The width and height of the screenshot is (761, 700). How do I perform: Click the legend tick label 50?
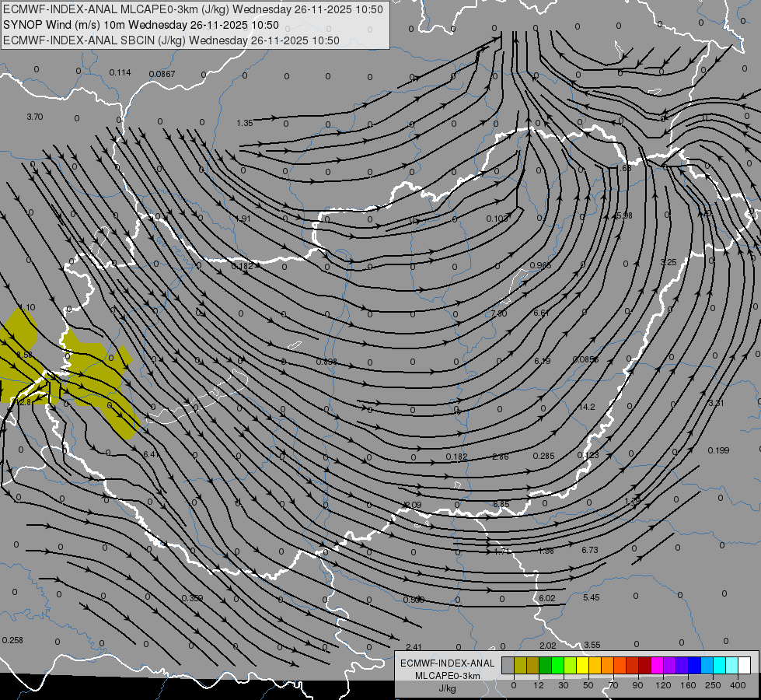[x=588, y=685]
